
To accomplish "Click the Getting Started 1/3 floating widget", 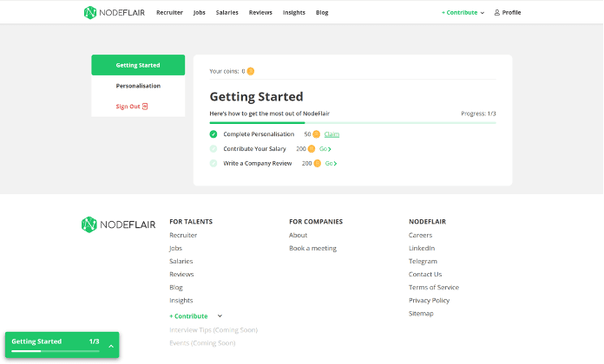I will point(62,345).
